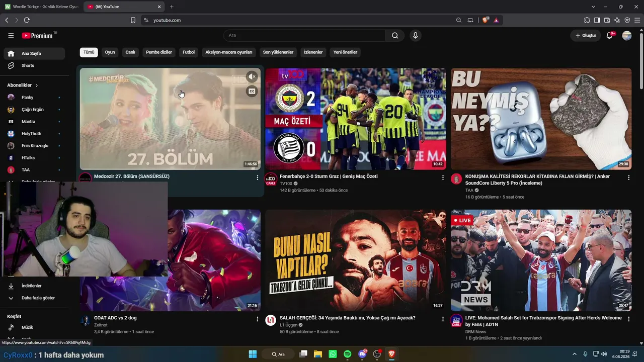Open the HolyThoth subscription channel
Viewport: 644px width, 362px height.
[34, 134]
